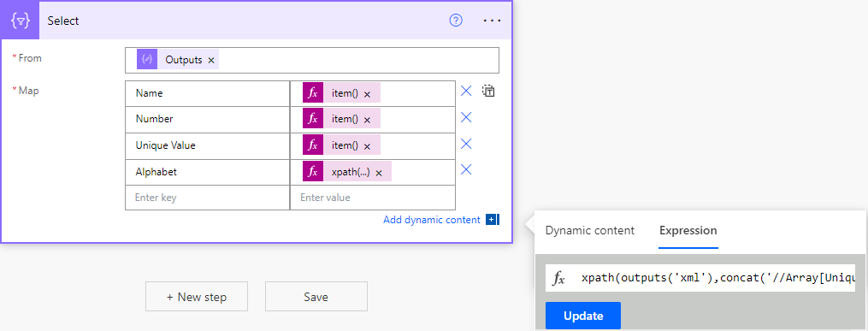Click the Update button
The image size is (868, 331).
pyautogui.click(x=583, y=316)
